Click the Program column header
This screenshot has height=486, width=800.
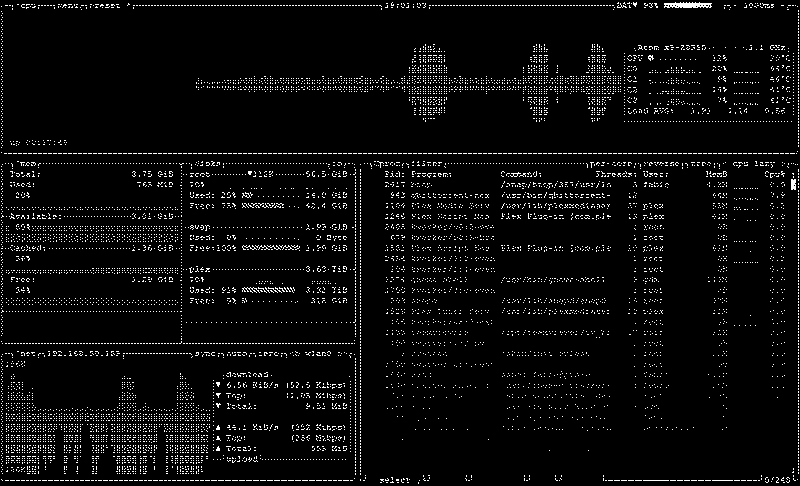pos(431,174)
